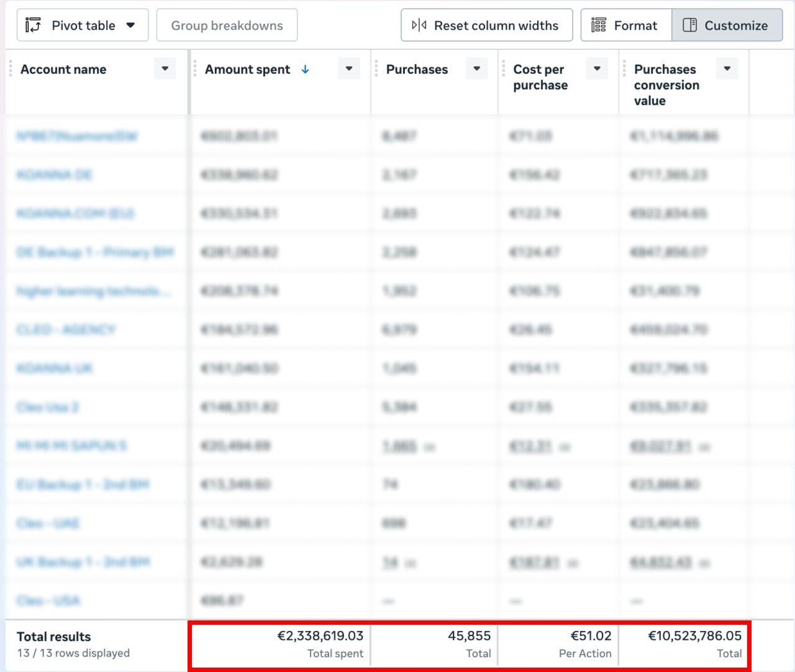795x672 pixels.
Task: Click the drag handle beside Purchases conversion value
Action: click(624, 69)
